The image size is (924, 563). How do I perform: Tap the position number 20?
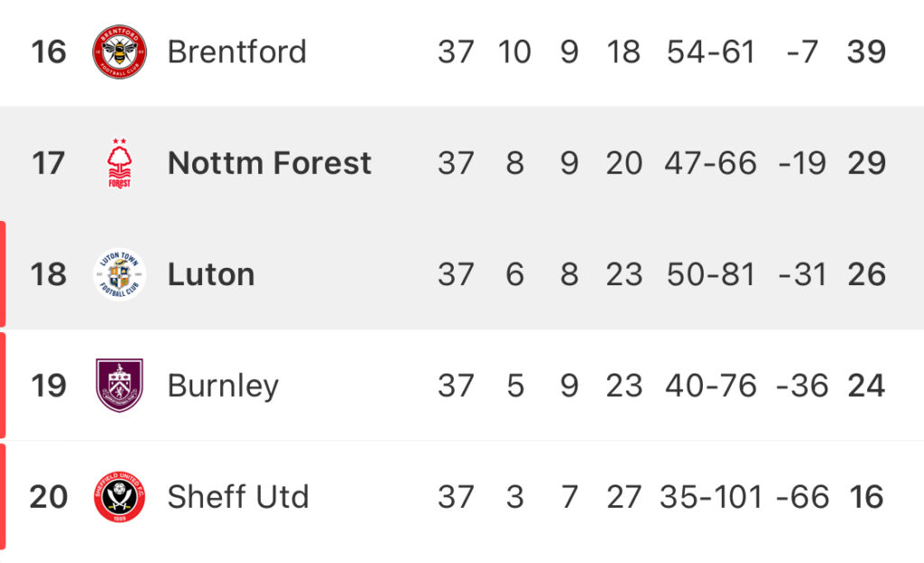point(49,496)
